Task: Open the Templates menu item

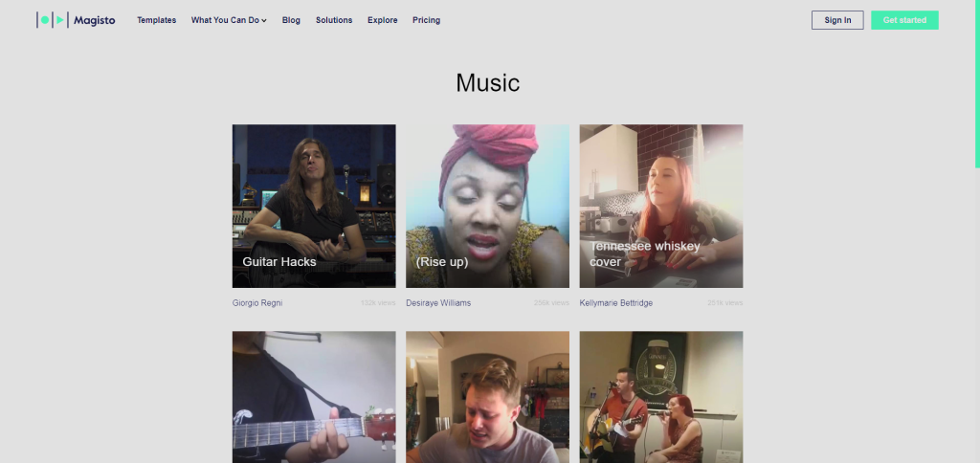Action: [x=156, y=20]
